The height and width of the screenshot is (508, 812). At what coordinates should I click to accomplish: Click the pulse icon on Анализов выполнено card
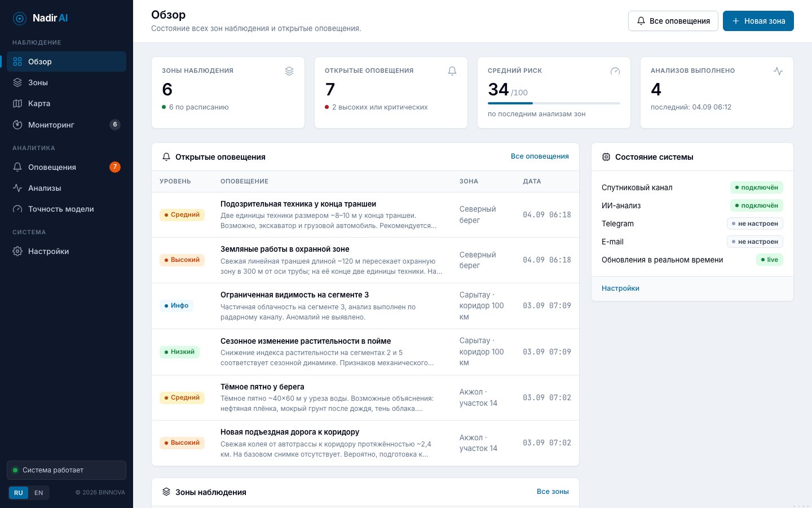(778, 71)
